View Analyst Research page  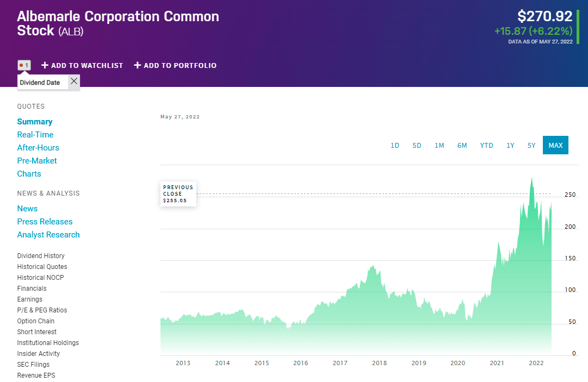(48, 235)
